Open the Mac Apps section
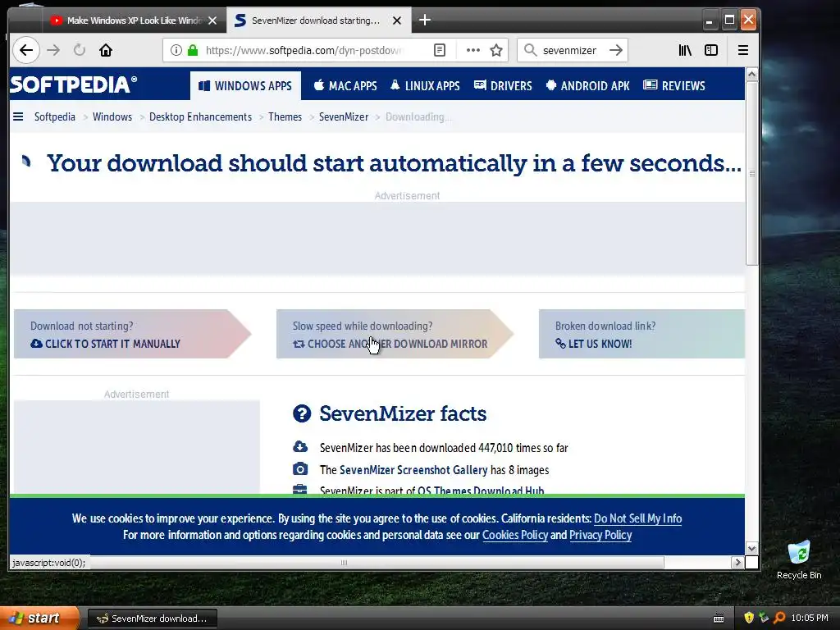Screen dimensions: 840x630 [x=345, y=85]
